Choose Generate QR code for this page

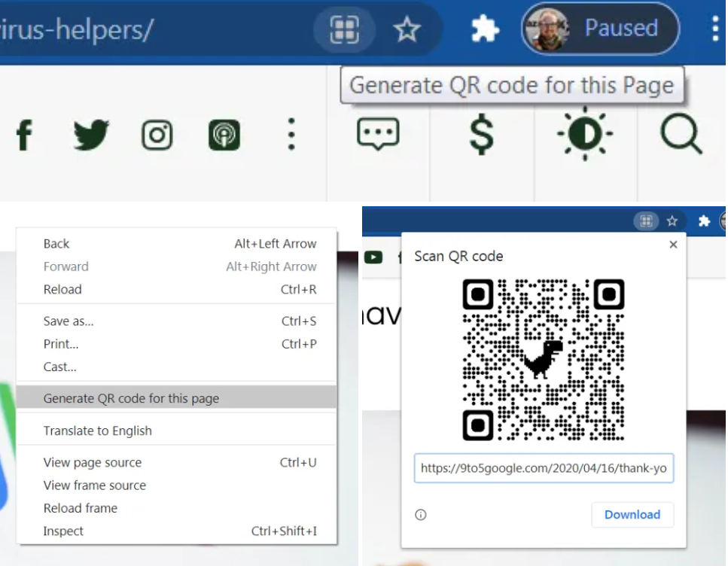176,398
